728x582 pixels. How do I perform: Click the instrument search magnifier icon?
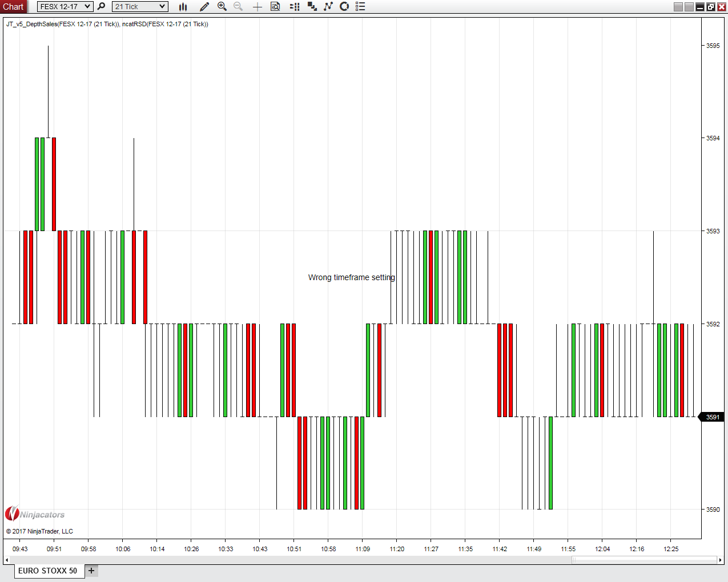[x=101, y=7]
